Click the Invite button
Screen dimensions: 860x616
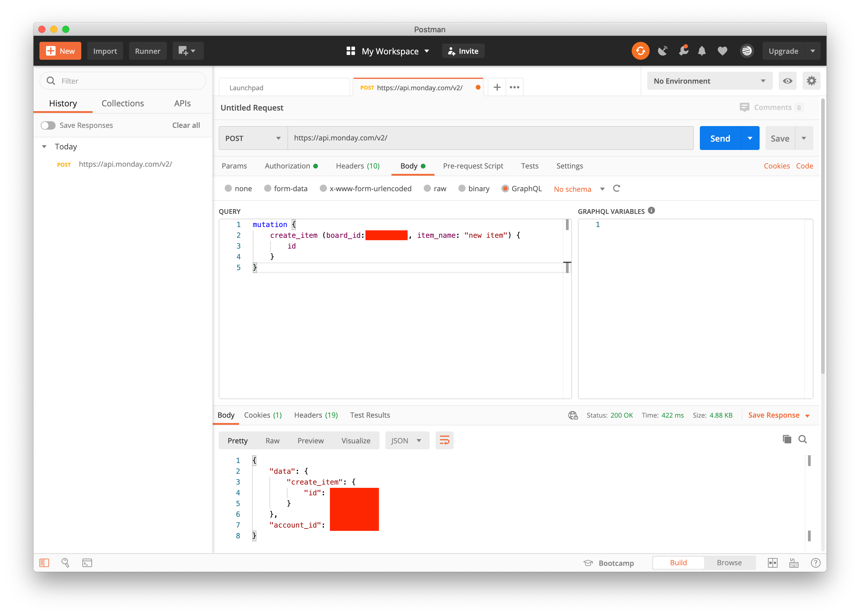[x=463, y=51]
